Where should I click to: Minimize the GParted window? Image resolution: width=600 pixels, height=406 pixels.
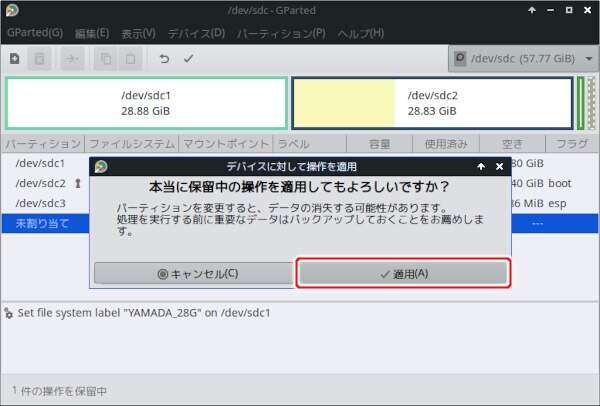551,10
